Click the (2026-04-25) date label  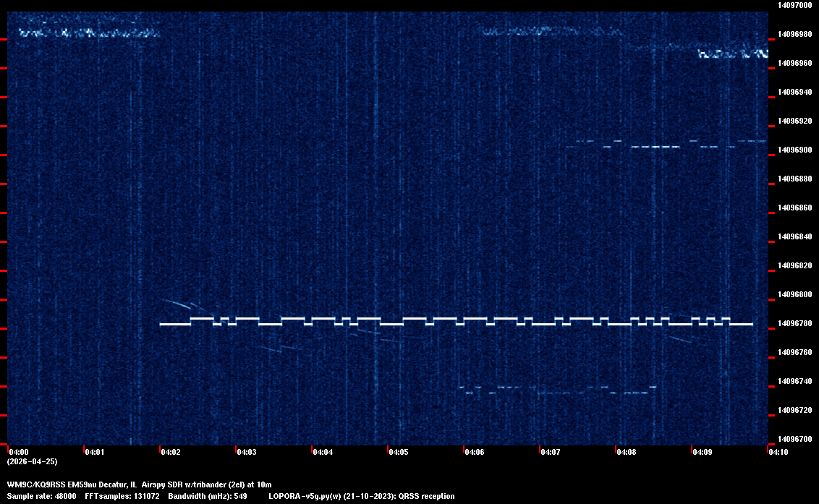(x=33, y=461)
